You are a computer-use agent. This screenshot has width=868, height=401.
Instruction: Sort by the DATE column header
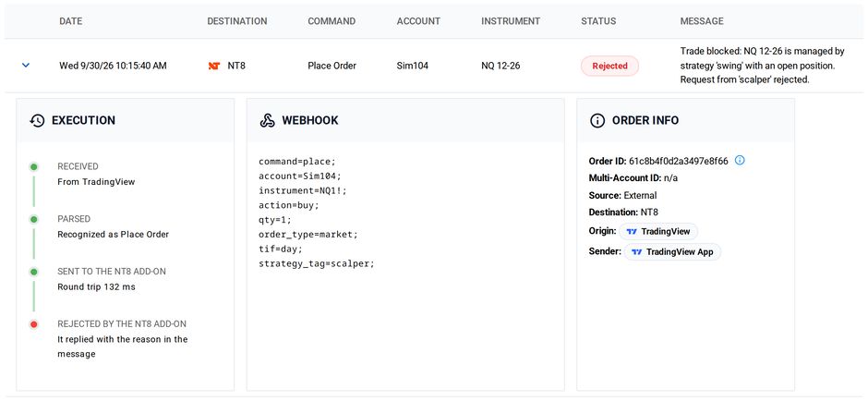click(x=70, y=21)
